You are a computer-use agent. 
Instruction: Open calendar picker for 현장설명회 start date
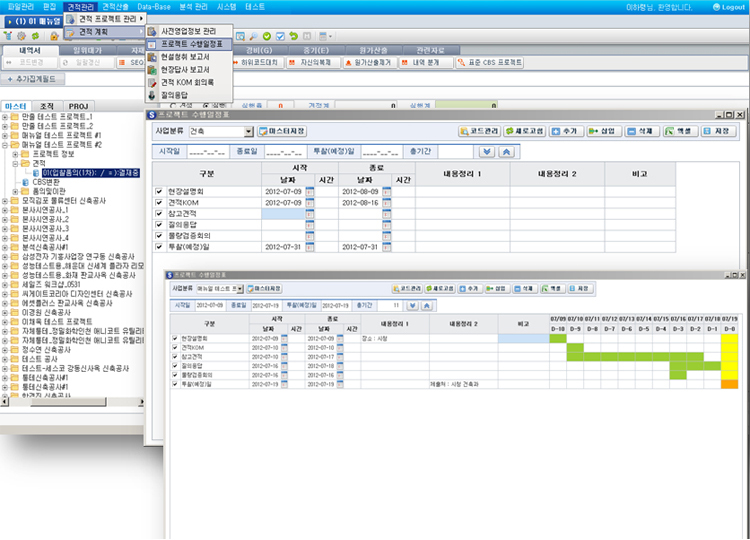(x=309, y=189)
